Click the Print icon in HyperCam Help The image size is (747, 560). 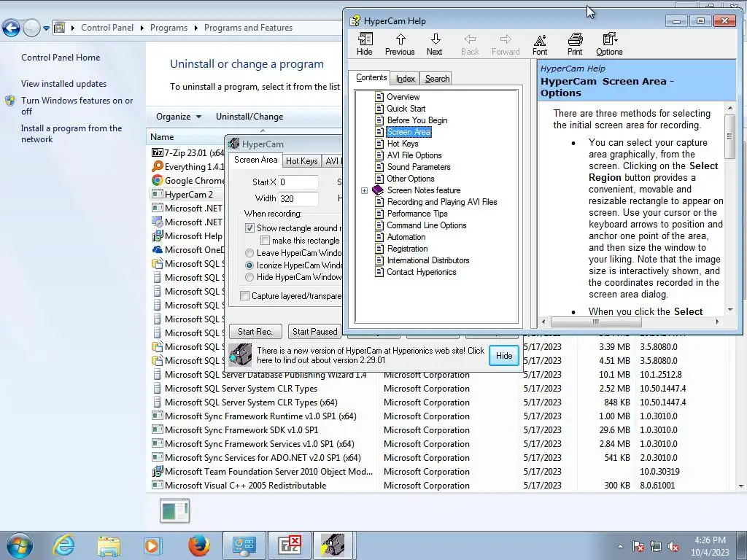pos(575,44)
